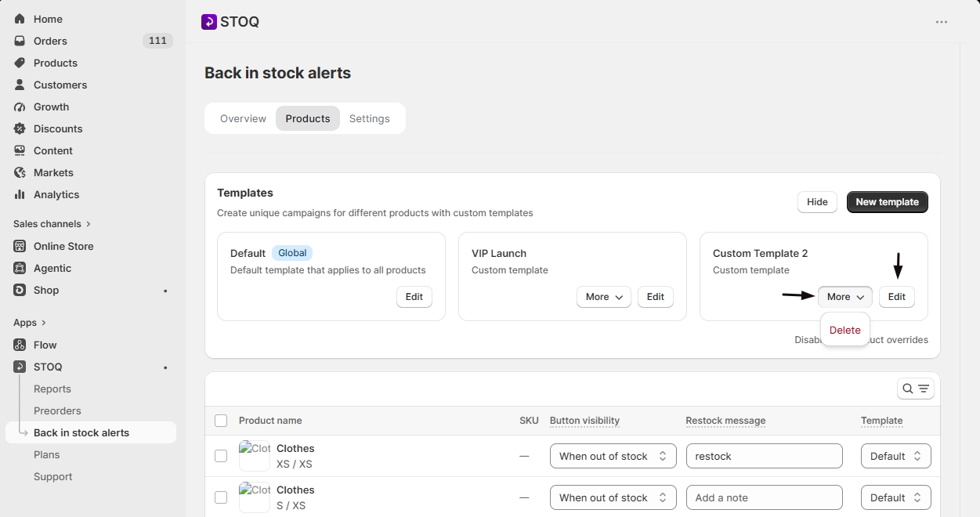This screenshot has height=517, width=980.
Task: Click the Content image icon
Action: click(x=20, y=150)
